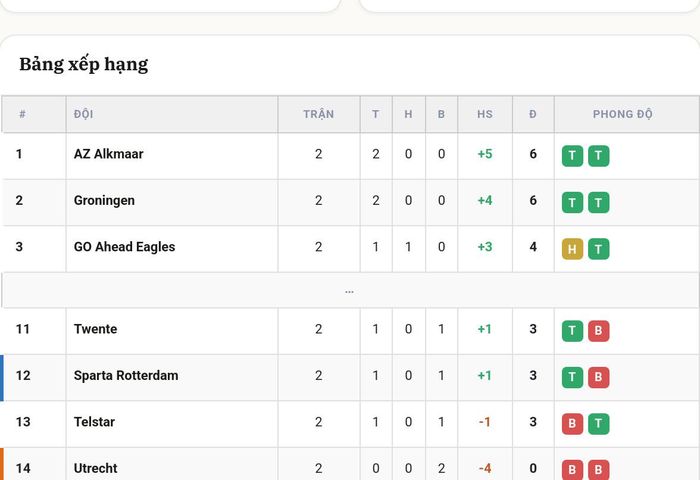This screenshot has height=480, width=700.
Task: Select the Utrecht team name
Action: coord(96,468)
